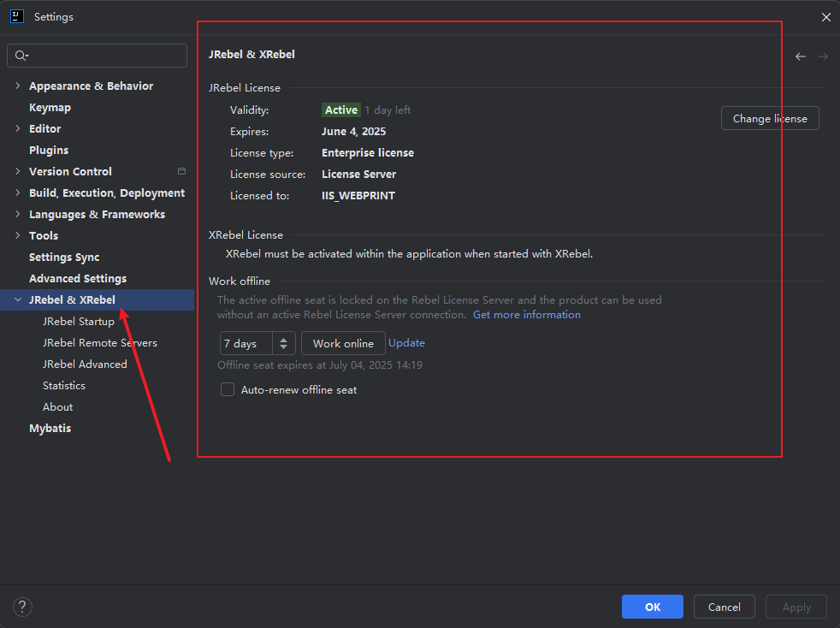Select Appearance & Behavior label
This screenshot has width=840, height=628.
91,86
